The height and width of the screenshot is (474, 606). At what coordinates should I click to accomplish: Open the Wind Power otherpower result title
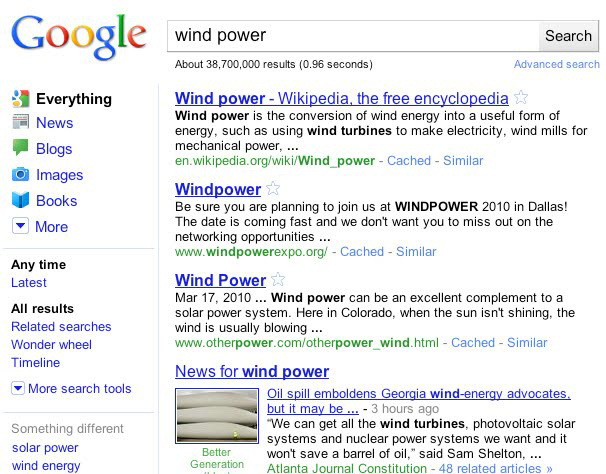pyautogui.click(x=220, y=280)
